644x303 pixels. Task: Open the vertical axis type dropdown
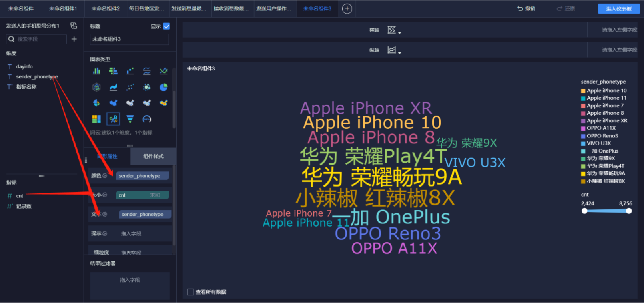click(x=394, y=50)
